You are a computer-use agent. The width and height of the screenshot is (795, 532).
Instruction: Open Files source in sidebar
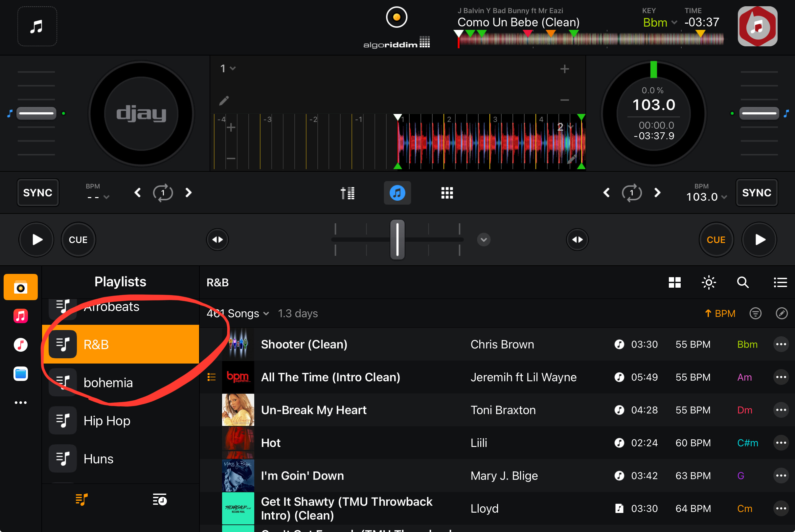point(21,374)
